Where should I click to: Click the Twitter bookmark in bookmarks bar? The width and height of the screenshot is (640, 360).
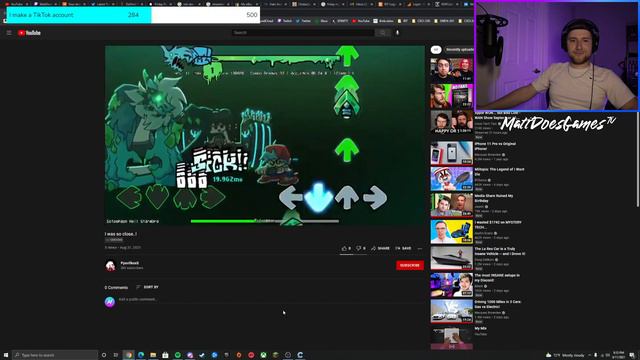(304, 21)
